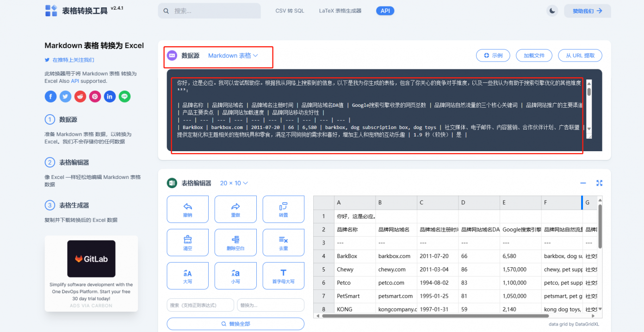The height and width of the screenshot is (332, 644).
Task: Share on Reddit using its icon
Action: click(x=80, y=96)
